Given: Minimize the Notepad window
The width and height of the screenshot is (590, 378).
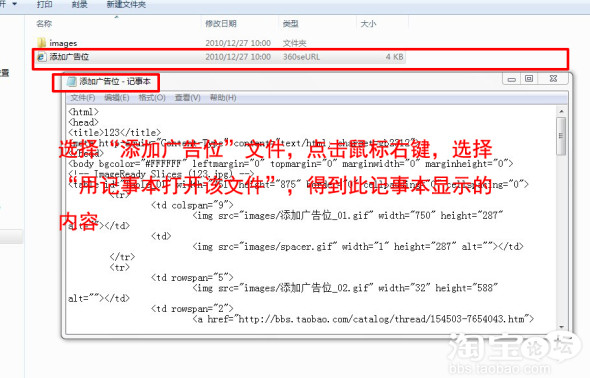Looking at the screenshot, I should point(512,79).
